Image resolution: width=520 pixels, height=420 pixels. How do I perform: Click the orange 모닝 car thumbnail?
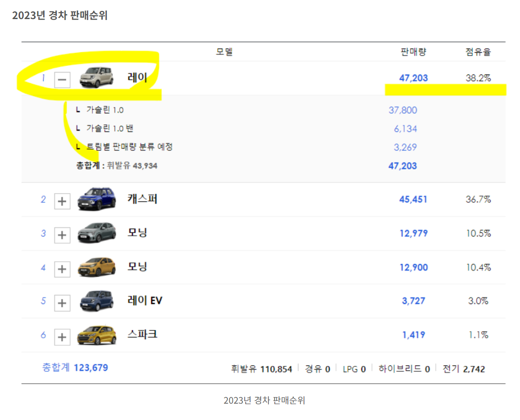click(96, 267)
